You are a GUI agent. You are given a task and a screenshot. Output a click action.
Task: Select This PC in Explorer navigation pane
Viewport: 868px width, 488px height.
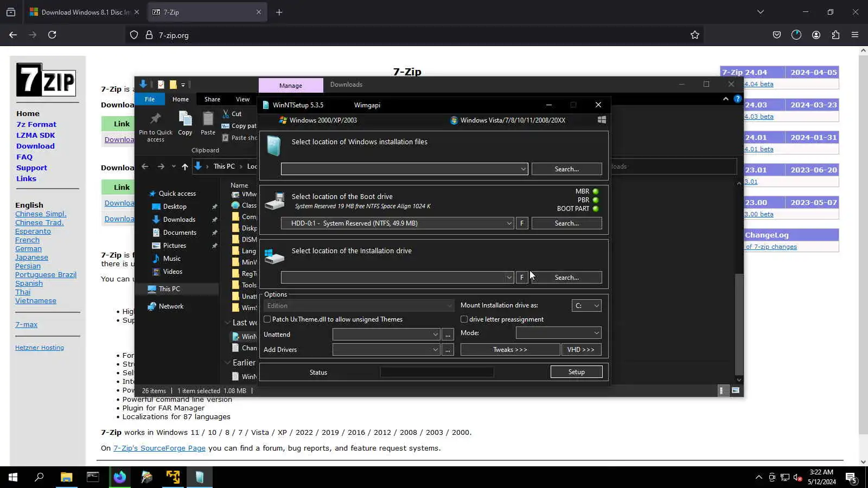(169, 289)
